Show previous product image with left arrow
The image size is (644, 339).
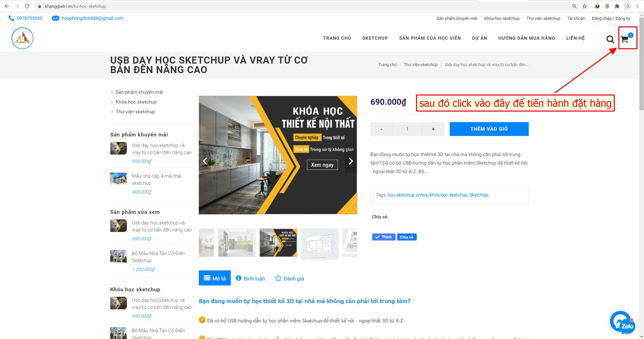[x=205, y=161]
